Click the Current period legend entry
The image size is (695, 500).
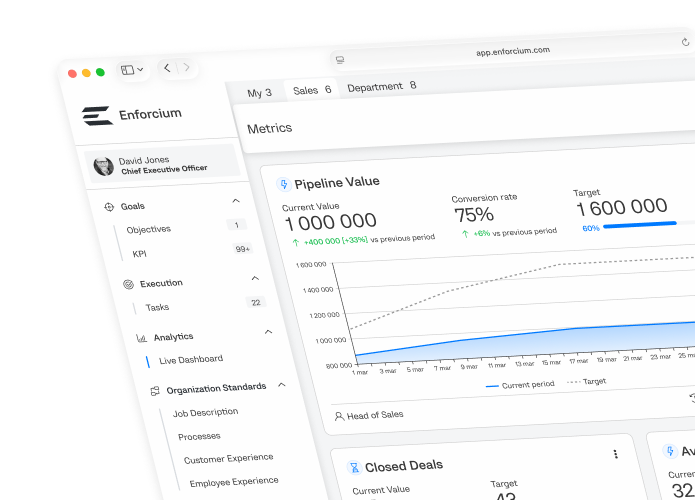point(520,385)
